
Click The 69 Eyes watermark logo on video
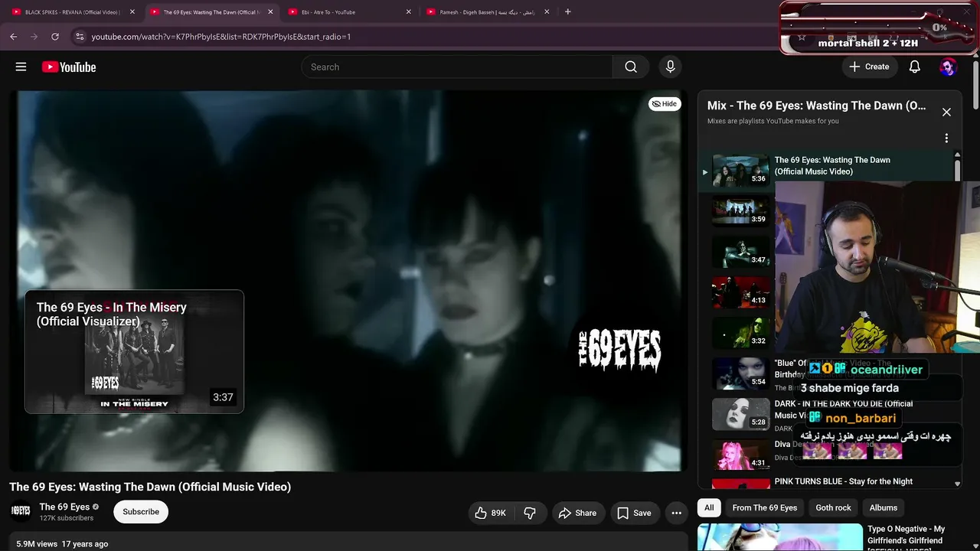click(619, 350)
